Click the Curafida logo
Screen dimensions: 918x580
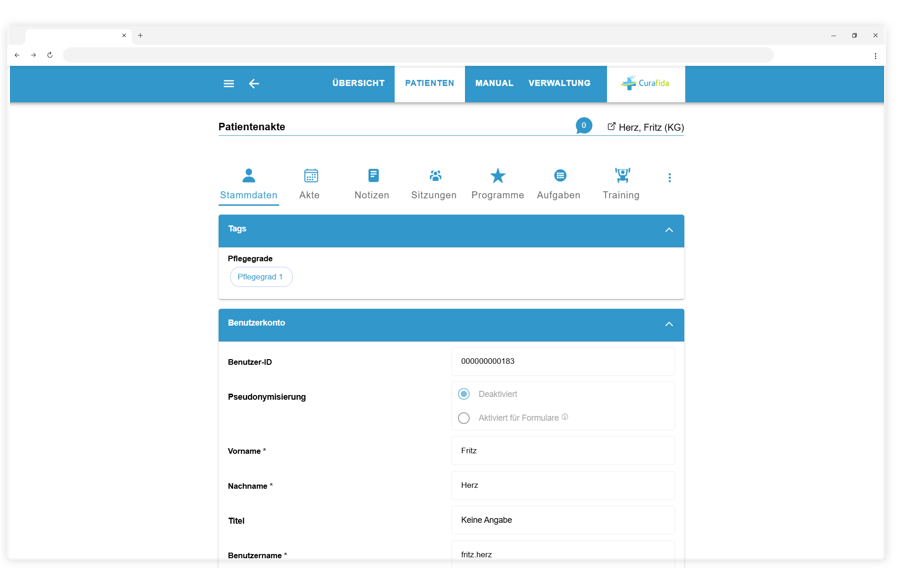(645, 83)
